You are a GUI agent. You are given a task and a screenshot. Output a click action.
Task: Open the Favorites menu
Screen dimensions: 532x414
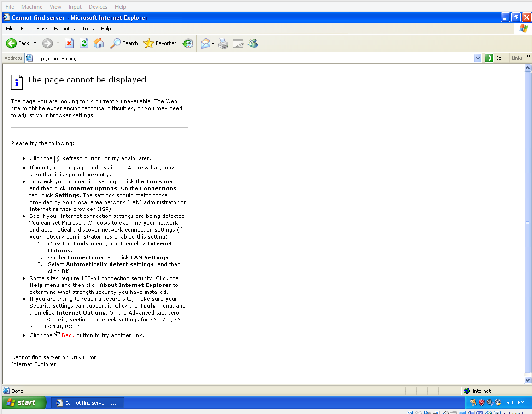click(64, 29)
